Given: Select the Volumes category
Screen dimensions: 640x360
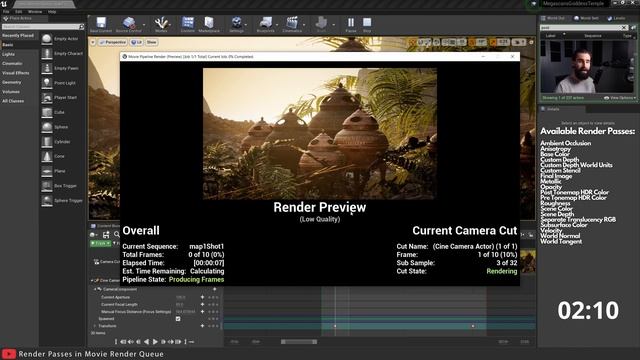Looking at the screenshot, I should point(18,92).
